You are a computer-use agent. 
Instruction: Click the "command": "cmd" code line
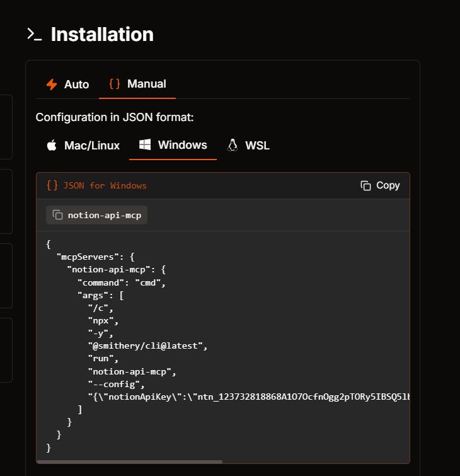click(122, 282)
